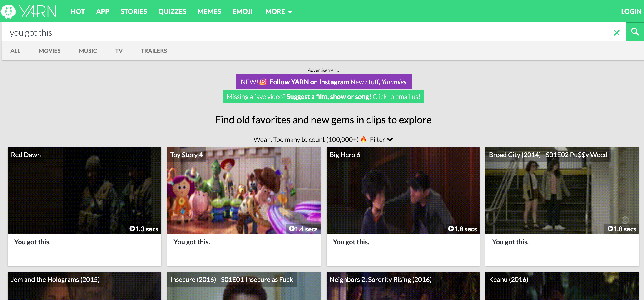644x300 pixels.
Task: Click play icon on Broad City clip
Action: (x=610, y=229)
